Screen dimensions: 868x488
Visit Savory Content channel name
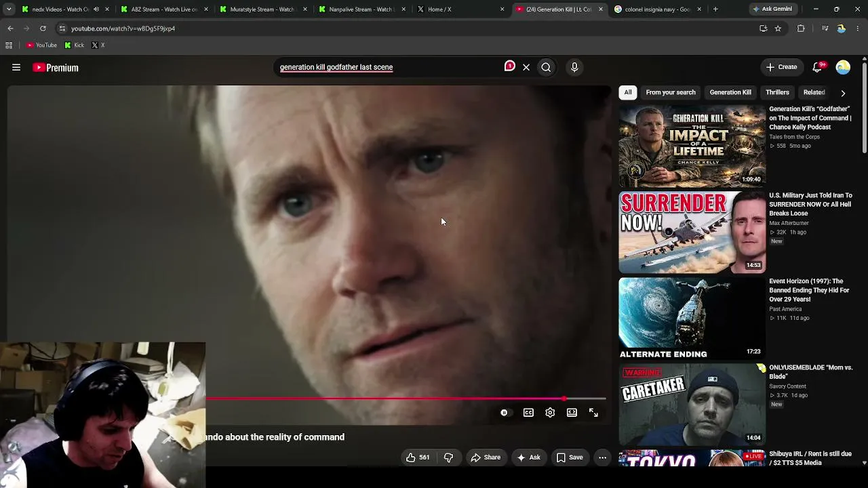787,386
